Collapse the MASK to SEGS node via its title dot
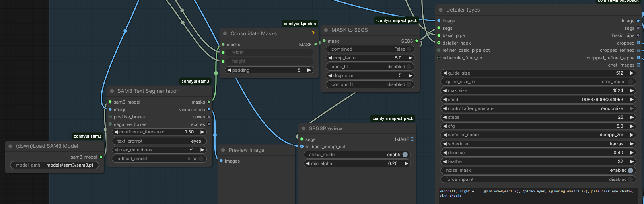The image size is (644, 204). 326,30
